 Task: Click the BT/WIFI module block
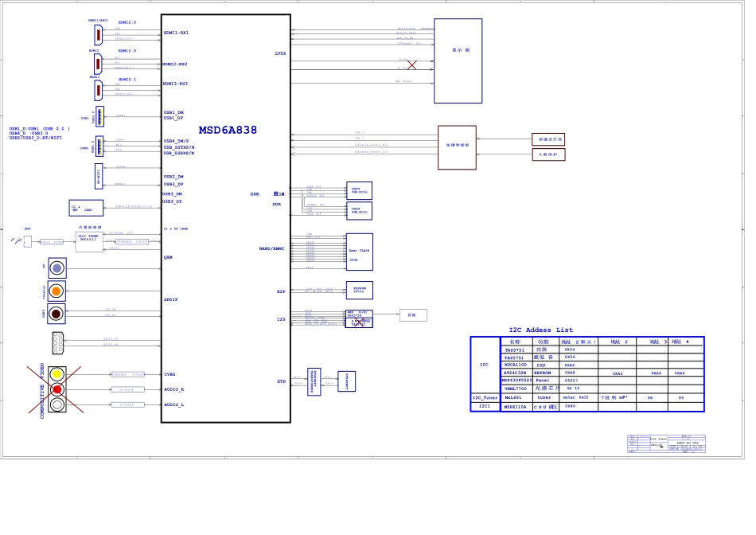[99, 176]
